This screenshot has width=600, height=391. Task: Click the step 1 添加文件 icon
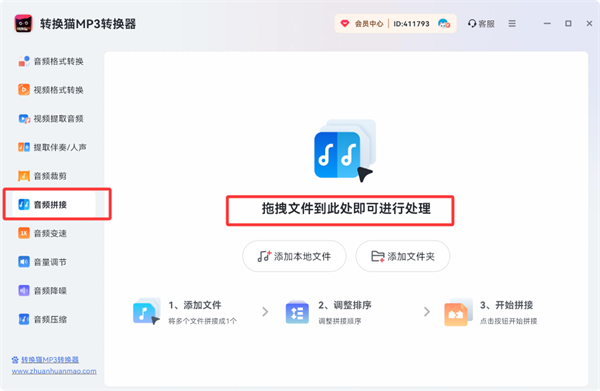pos(147,312)
